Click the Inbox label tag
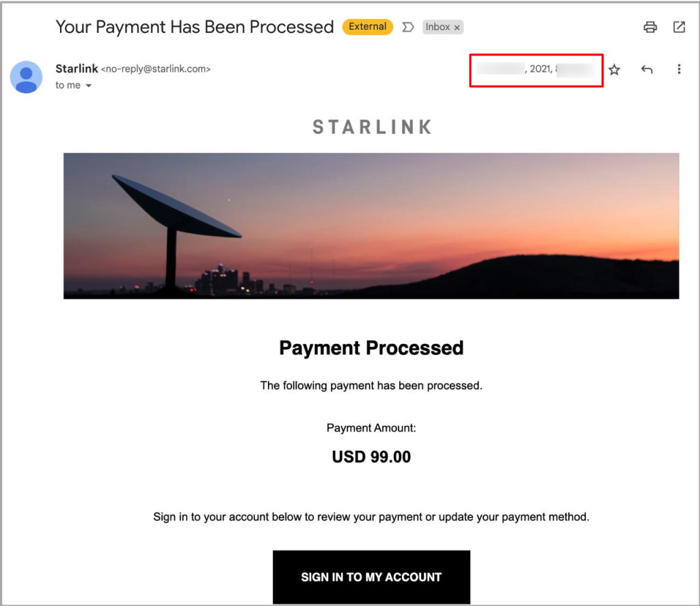Viewport: 700px width, 606px height. (x=437, y=27)
